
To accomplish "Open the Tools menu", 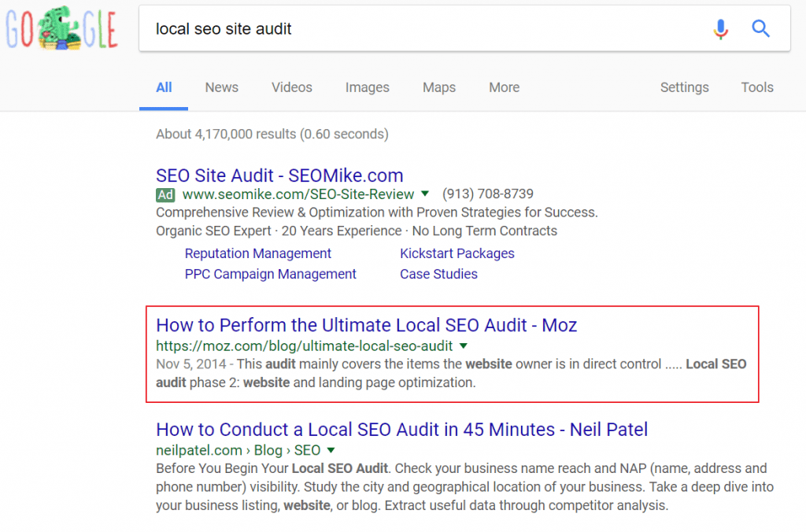I will (x=756, y=87).
